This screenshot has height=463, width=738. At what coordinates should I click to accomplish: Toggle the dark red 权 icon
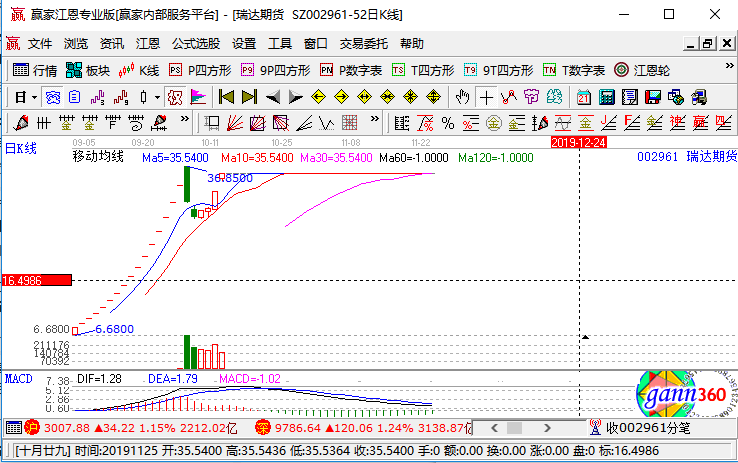(175, 97)
